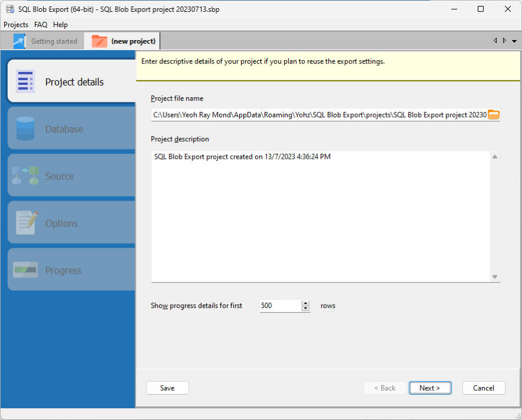Screen dimensions: 522x420
Task: Select the Progress step icon
Action: 25,270
